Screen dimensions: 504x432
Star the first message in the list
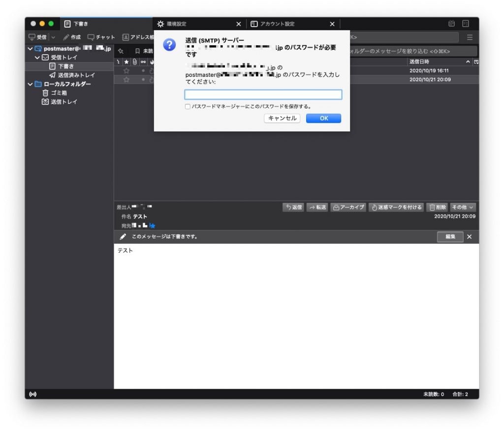pyautogui.click(x=126, y=71)
